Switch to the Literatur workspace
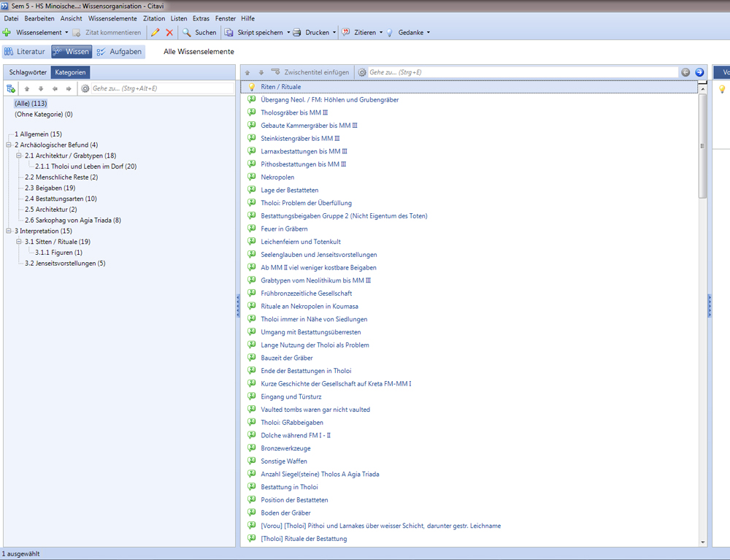 [x=25, y=52]
